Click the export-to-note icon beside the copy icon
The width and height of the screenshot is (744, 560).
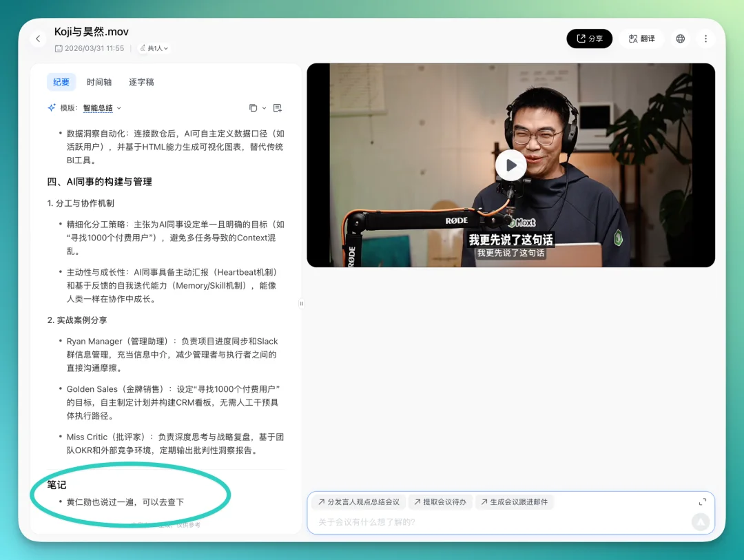pos(278,108)
